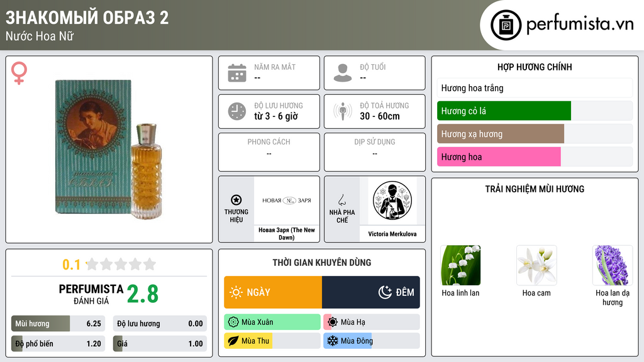This screenshot has width=644, height=362.
Task: Click the '30 - 60cm' sillage value
Action: (380, 116)
